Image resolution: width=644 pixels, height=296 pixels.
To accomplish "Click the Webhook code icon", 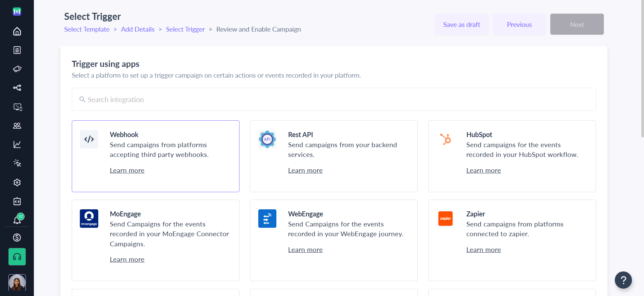I will (x=89, y=139).
